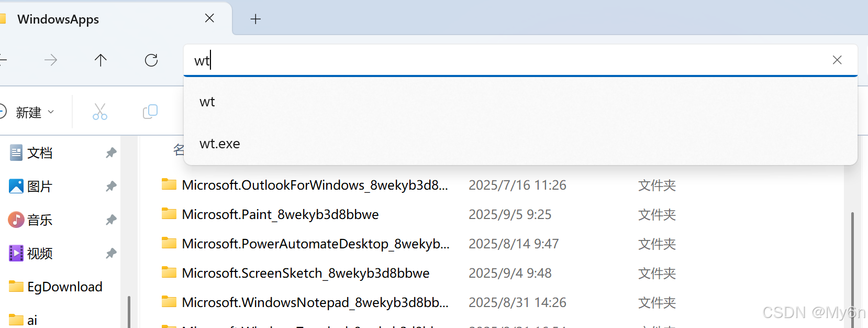Image resolution: width=868 pixels, height=328 pixels.
Task: Click the date 2025/8/14 9:47
Action: (x=514, y=244)
